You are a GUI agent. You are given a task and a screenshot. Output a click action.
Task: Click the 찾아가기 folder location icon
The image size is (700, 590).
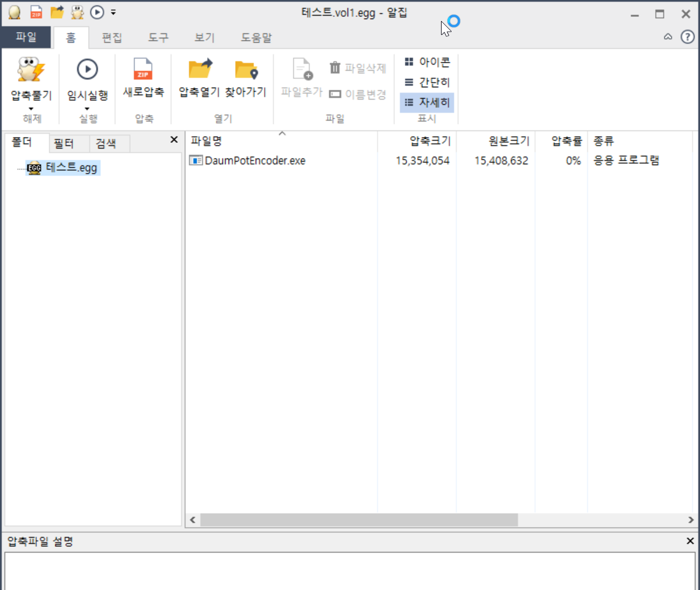[246, 69]
